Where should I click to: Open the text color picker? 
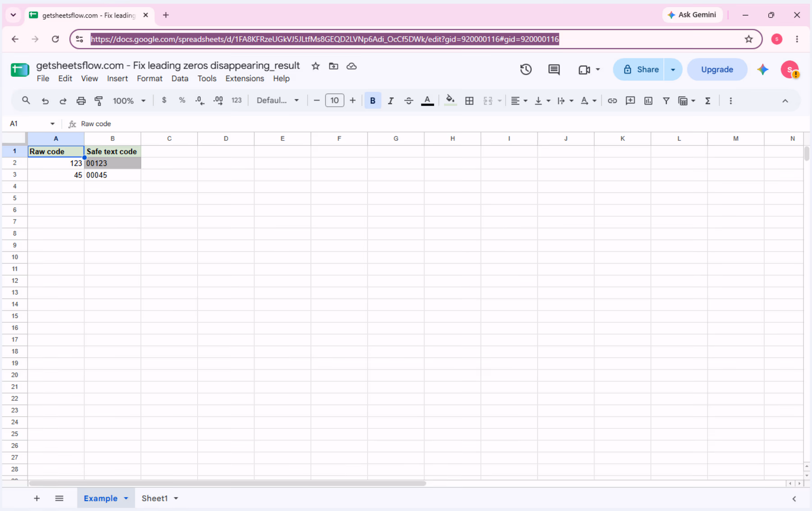[x=427, y=101]
